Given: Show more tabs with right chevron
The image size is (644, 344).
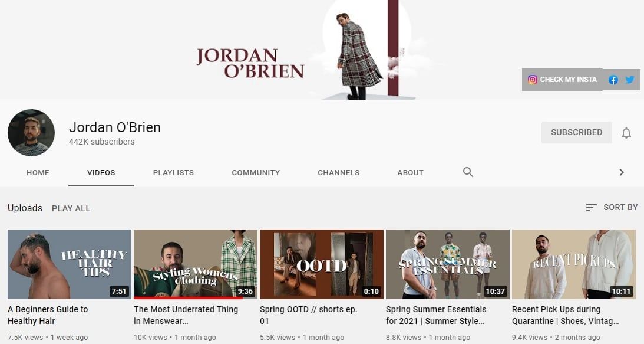Looking at the screenshot, I should [622, 172].
